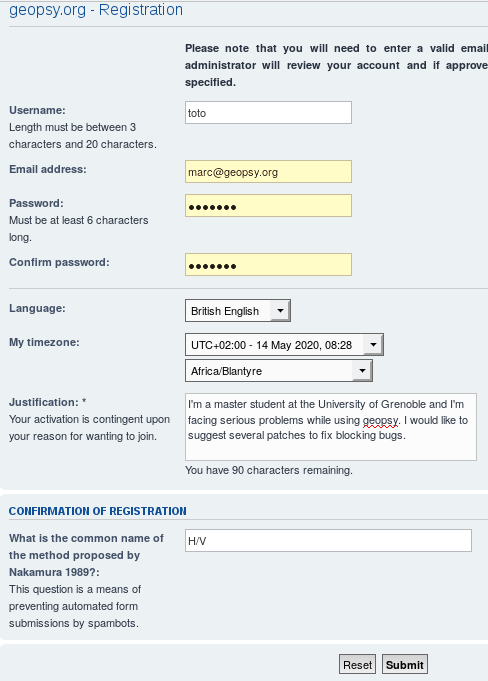The width and height of the screenshot is (488, 681).
Task: Click the My timezone: label
Action: click(44, 342)
